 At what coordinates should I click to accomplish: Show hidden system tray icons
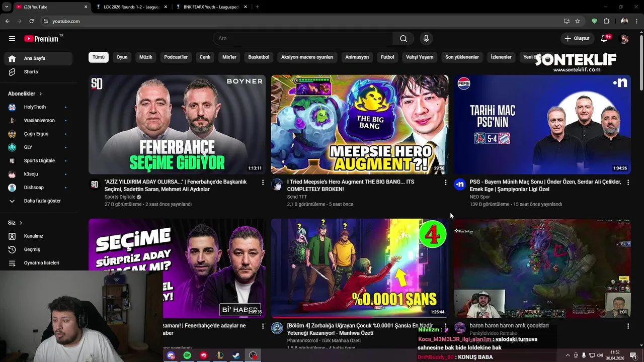[x=568, y=355]
